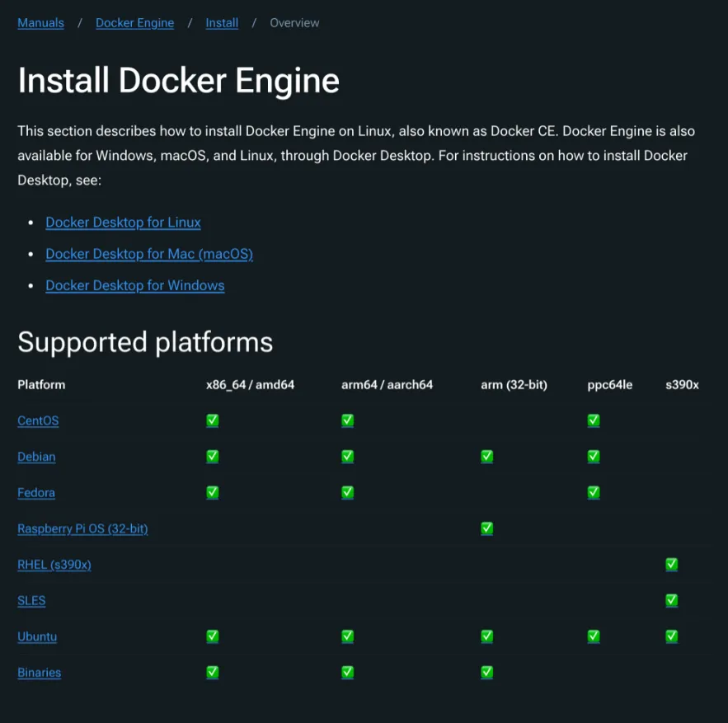Click the Binaries arm64 checkmark icon
This screenshot has width=728, height=723.
[x=348, y=673]
